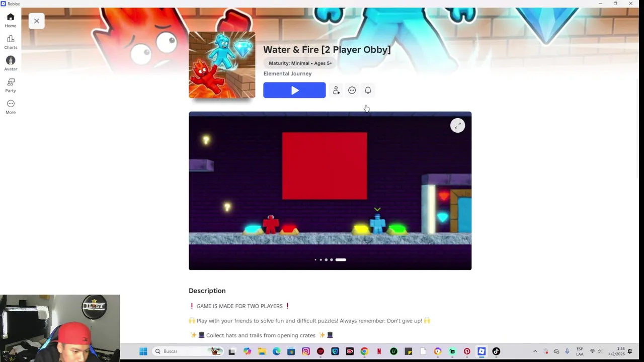This screenshot has width=644, height=362.
Task: Open Wi-Fi network settings in tray
Action: 592,351
